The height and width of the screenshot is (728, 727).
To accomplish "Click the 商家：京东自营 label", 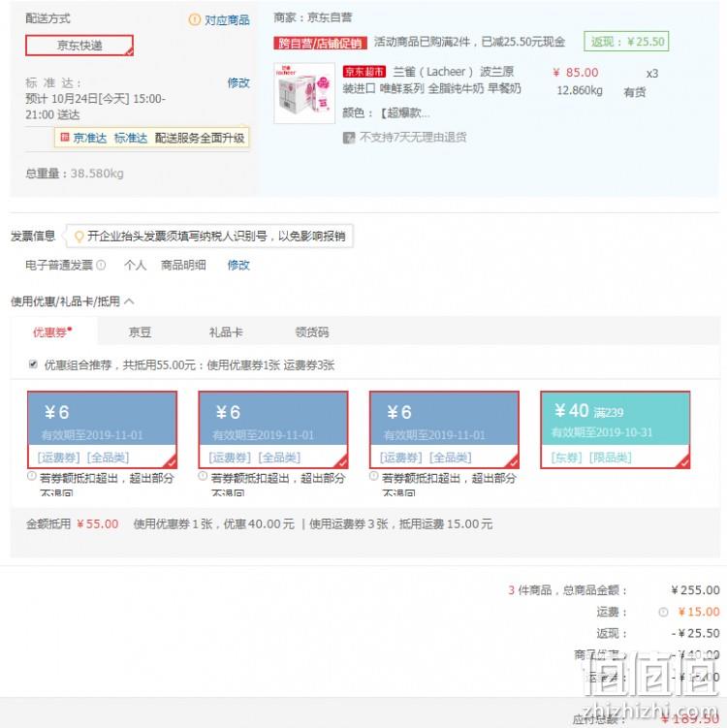I will [x=312, y=17].
